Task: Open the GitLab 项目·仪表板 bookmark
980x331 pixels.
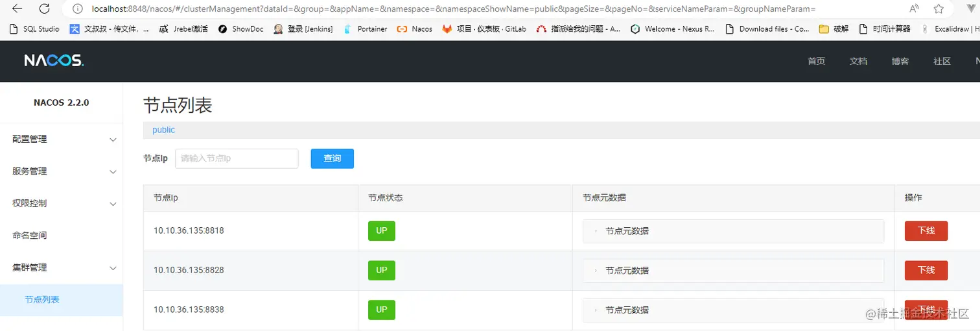Action: (485, 29)
